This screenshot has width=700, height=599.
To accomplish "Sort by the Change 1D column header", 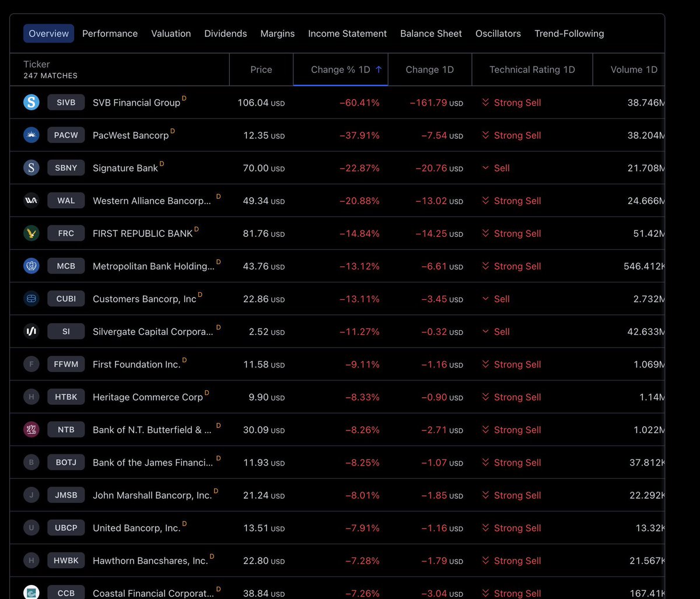I will (x=430, y=69).
